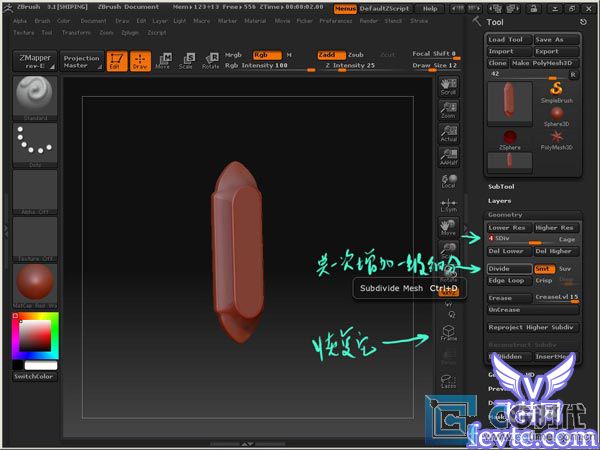Click the Divide button
Viewport: 600px width, 450px height.
click(509, 269)
